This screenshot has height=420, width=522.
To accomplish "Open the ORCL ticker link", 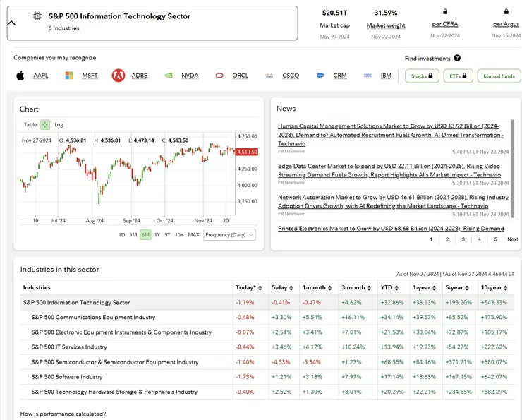I will coord(241,76).
